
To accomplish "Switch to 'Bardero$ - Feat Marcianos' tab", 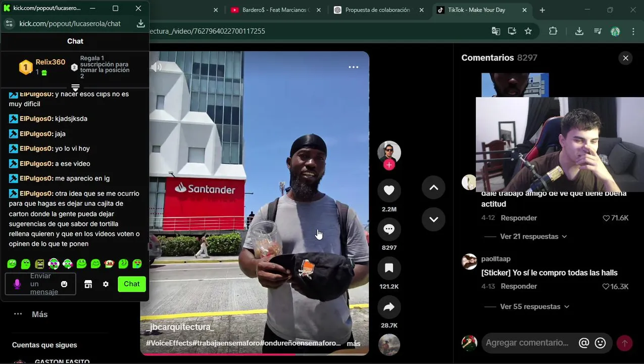I will tap(276, 10).
